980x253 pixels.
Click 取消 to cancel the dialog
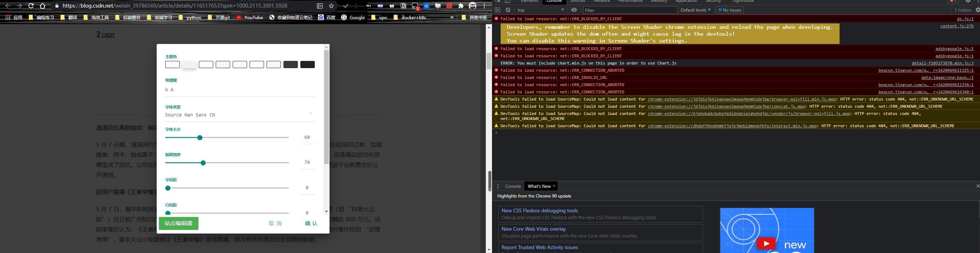point(275,223)
